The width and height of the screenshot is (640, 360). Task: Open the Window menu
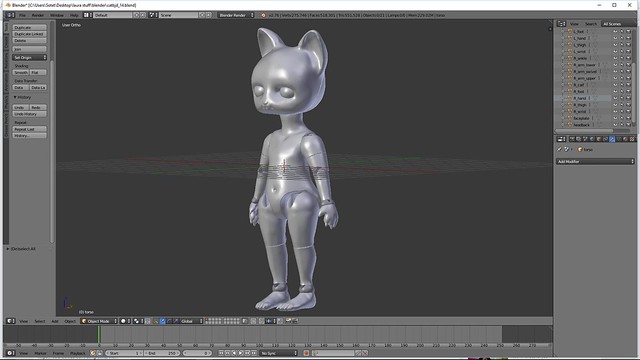click(x=57, y=15)
